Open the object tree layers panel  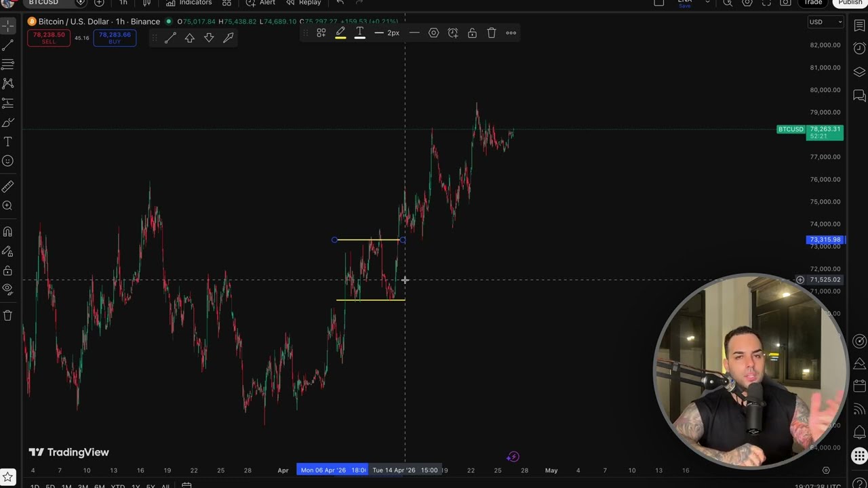(859, 72)
